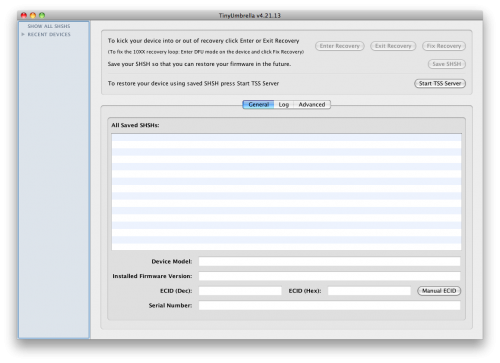Switch to the Log tab
Viewport: 500px width, 363px height.
tap(284, 105)
